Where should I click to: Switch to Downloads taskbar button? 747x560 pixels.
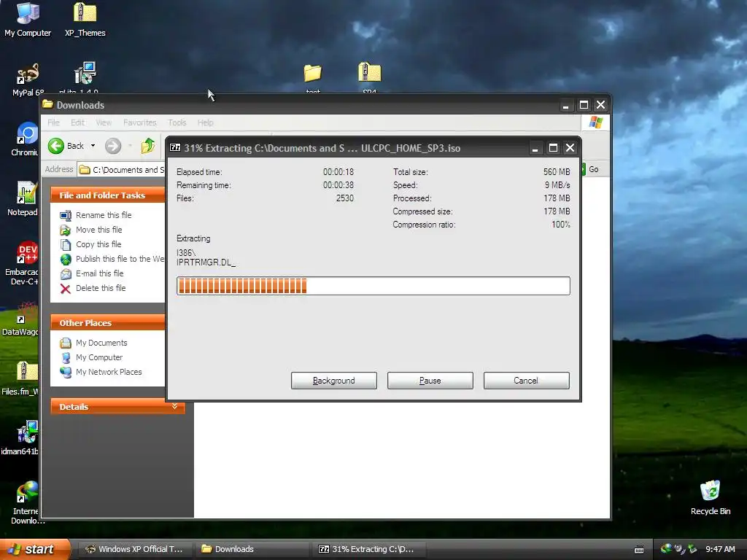point(252,549)
